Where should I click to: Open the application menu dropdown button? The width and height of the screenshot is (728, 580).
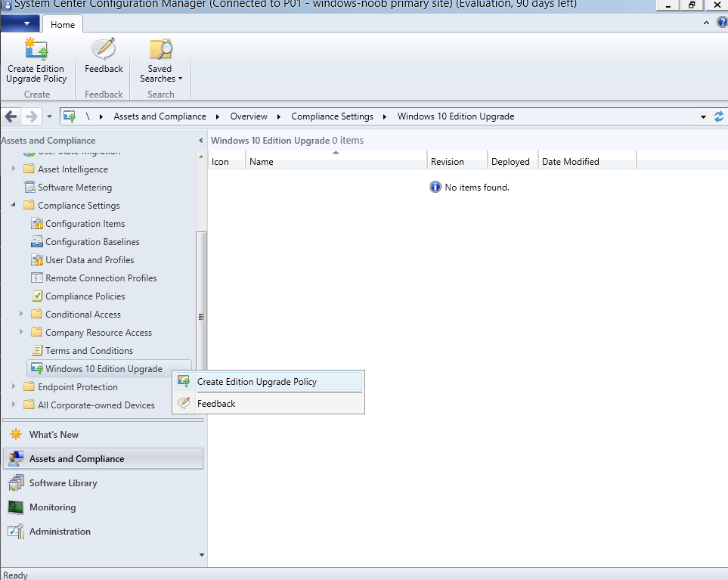pyautogui.click(x=20, y=23)
